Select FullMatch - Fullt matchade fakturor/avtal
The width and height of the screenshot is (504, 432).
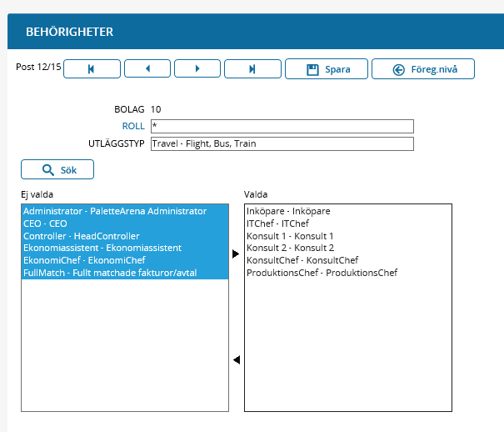tap(125, 273)
